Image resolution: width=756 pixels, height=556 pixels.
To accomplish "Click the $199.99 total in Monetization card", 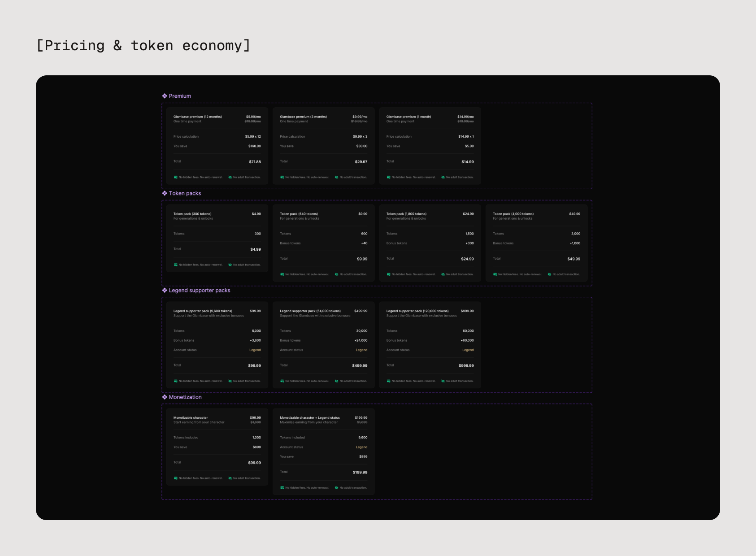I will point(360,472).
